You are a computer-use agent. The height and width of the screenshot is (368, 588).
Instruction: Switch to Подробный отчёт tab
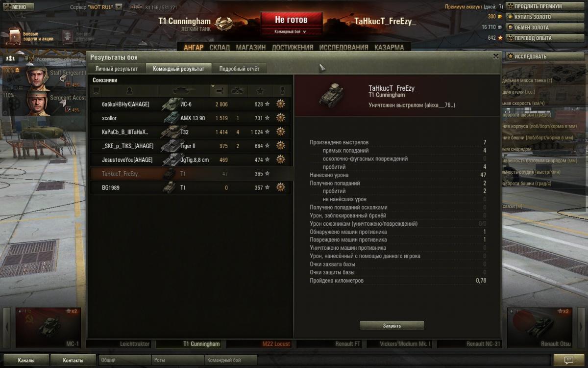pos(240,69)
